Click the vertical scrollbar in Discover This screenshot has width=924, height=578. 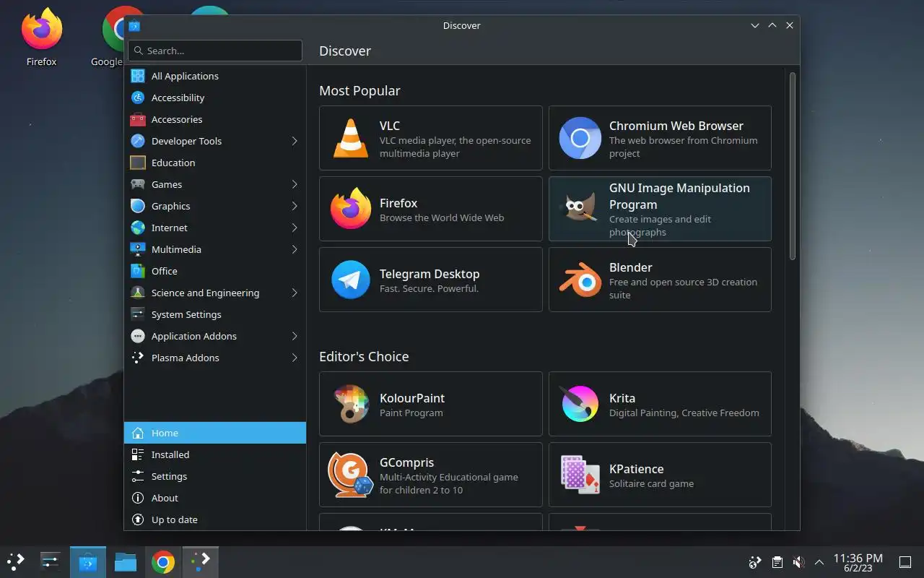pyautogui.click(x=793, y=166)
